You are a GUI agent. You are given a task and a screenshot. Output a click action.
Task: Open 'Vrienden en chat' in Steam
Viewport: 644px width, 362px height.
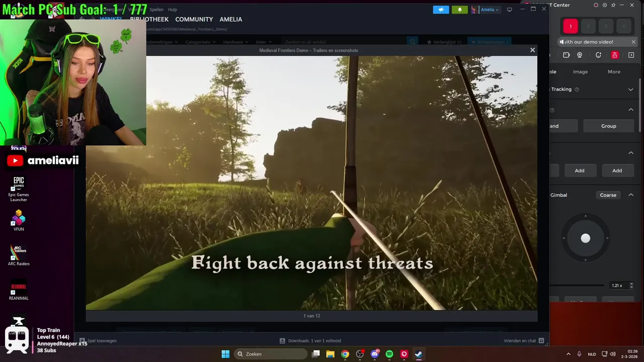(x=524, y=341)
